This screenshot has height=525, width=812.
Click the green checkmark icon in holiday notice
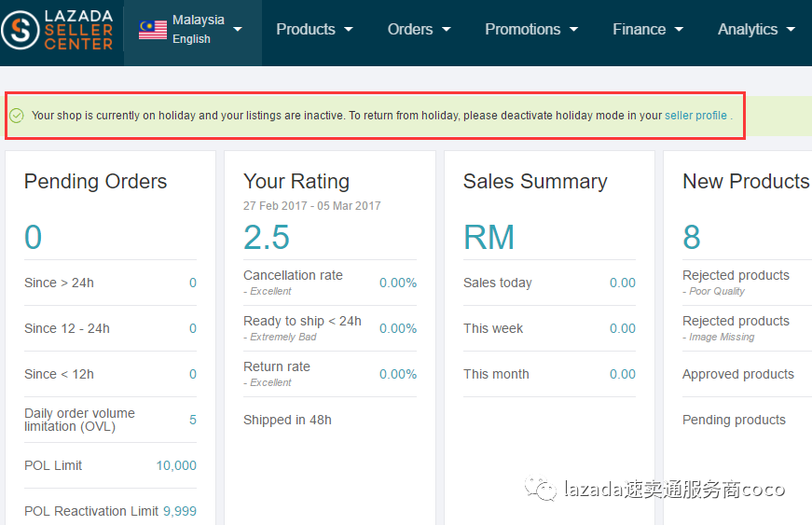(x=17, y=116)
